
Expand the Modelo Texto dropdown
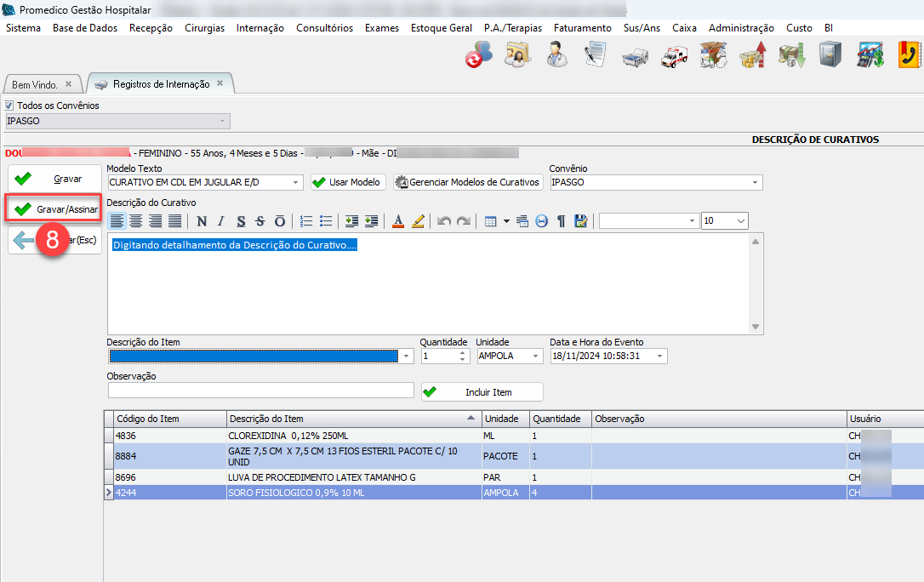click(x=295, y=182)
